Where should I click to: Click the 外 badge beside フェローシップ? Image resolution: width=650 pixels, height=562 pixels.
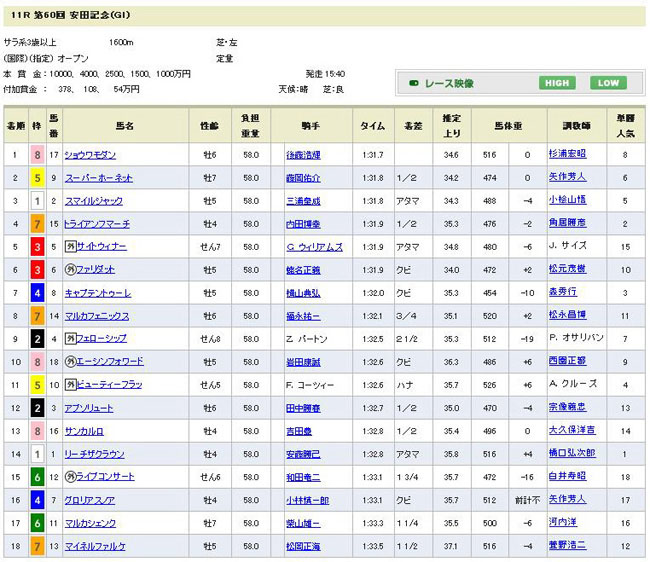(x=70, y=338)
